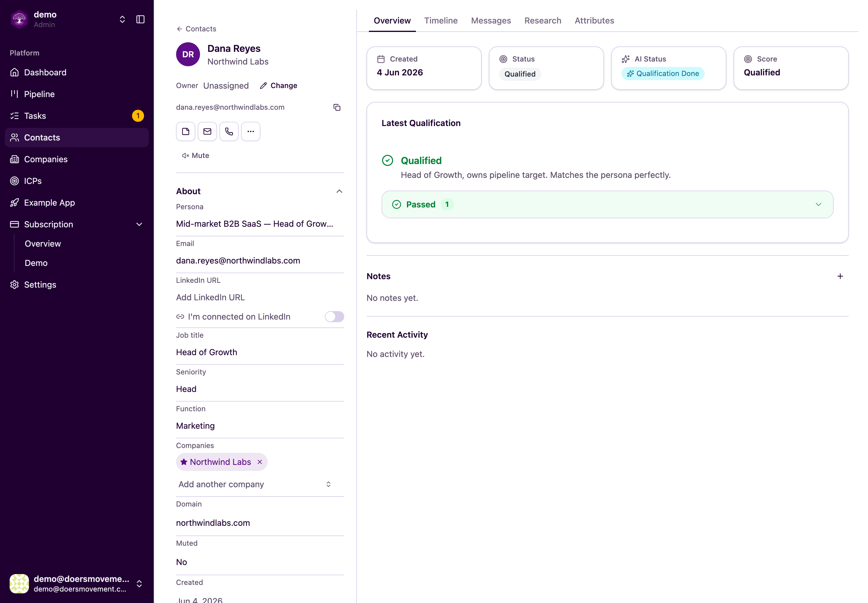Click the Add LinkedIn URL field
Viewport: 868px width, 603px height.
pos(260,297)
